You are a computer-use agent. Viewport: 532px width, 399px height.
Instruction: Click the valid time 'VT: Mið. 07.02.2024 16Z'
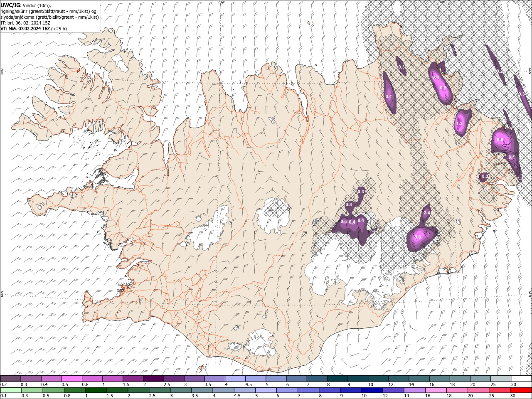[x=25, y=29]
